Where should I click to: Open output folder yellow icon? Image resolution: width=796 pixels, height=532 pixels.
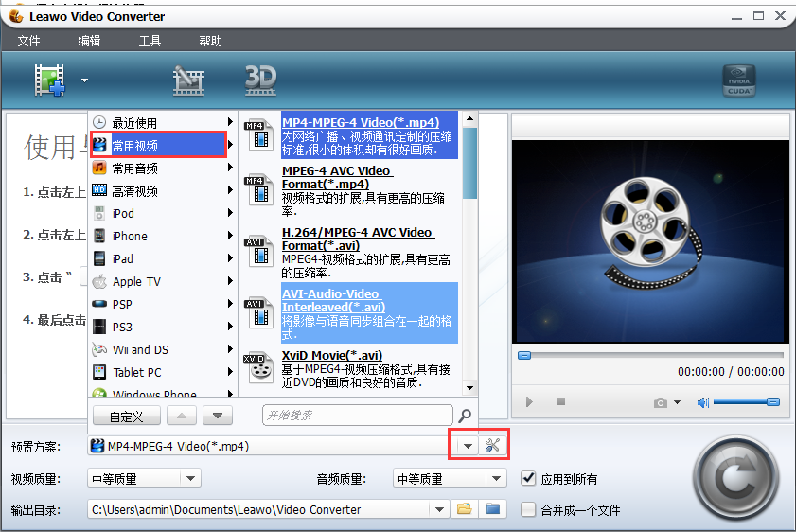pyautogui.click(x=464, y=509)
